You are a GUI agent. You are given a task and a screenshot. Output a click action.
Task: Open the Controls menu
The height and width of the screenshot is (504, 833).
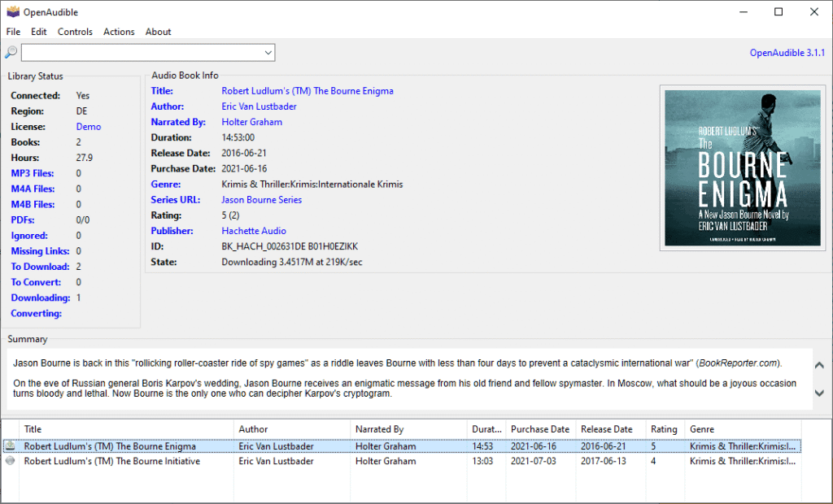pos(75,32)
